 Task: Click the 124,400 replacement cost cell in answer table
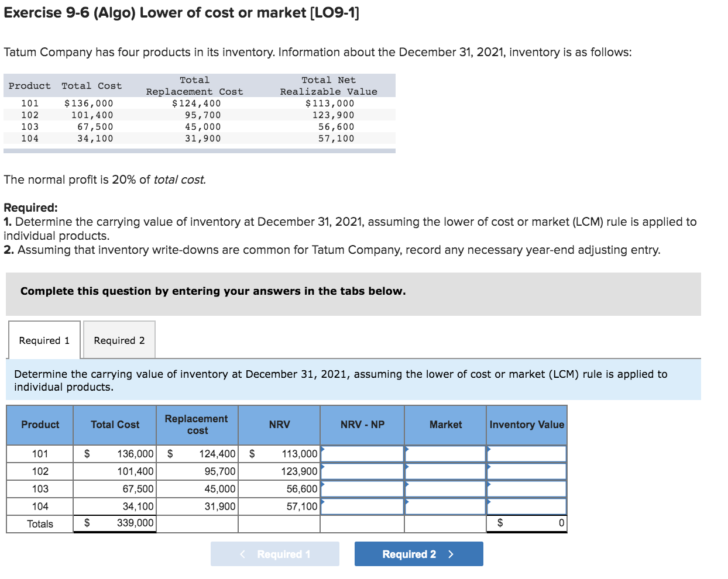(x=197, y=454)
